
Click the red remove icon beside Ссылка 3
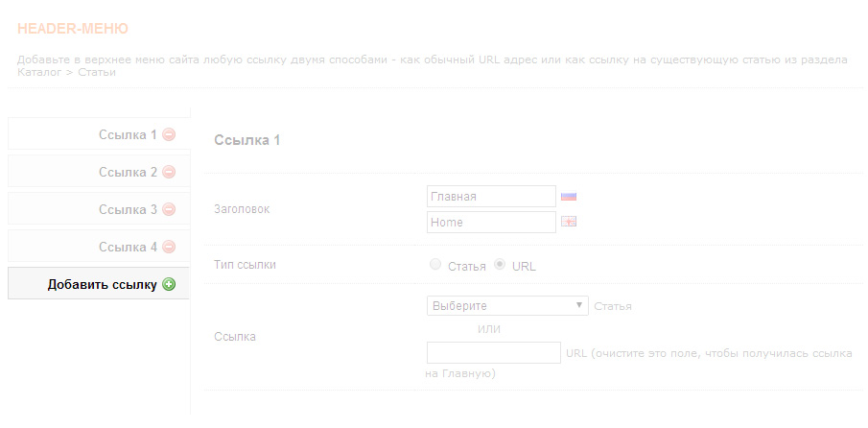[x=169, y=210]
